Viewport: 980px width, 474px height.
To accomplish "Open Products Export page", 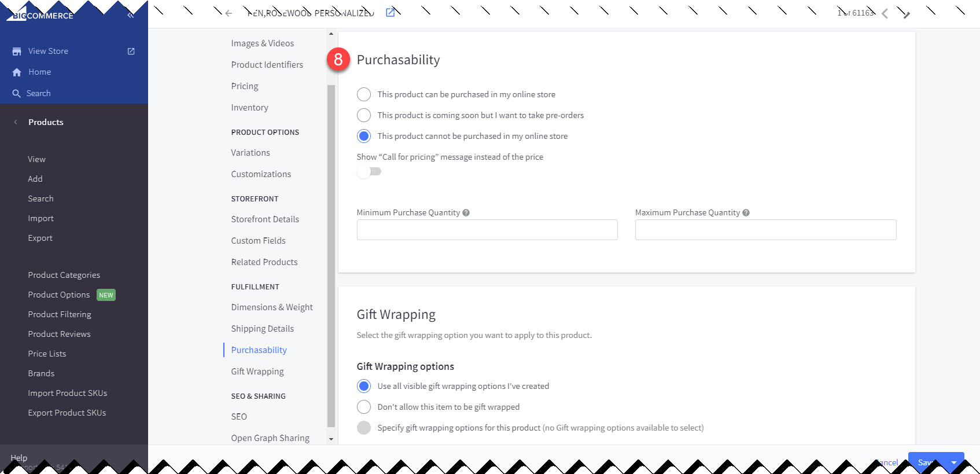I will click(40, 238).
